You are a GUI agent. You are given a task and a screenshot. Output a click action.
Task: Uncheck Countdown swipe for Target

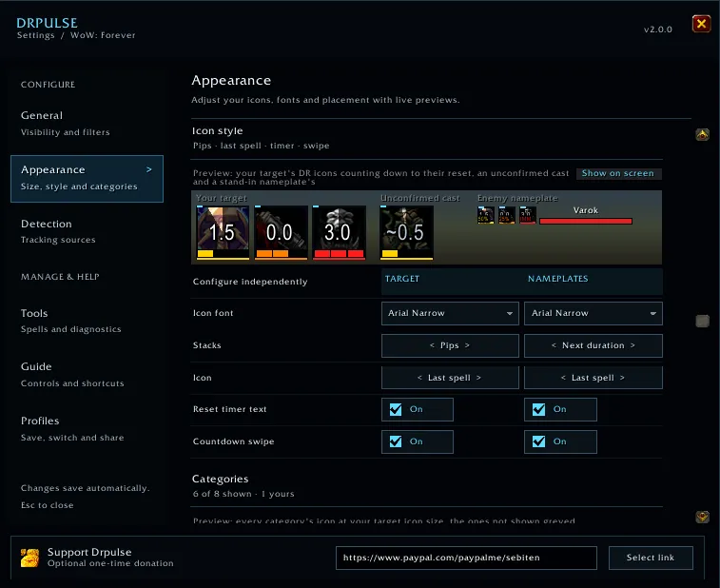pyautogui.click(x=396, y=441)
